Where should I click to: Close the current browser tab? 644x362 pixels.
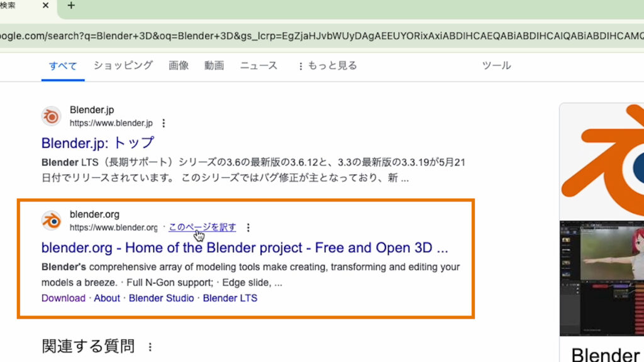pos(45,6)
